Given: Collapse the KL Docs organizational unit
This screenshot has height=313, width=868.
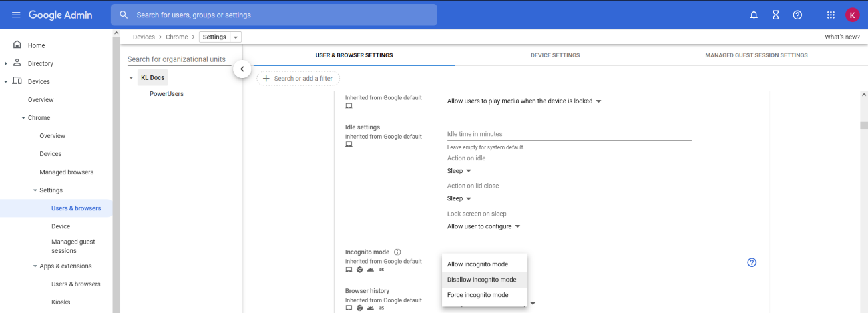Looking at the screenshot, I should click(x=132, y=78).
